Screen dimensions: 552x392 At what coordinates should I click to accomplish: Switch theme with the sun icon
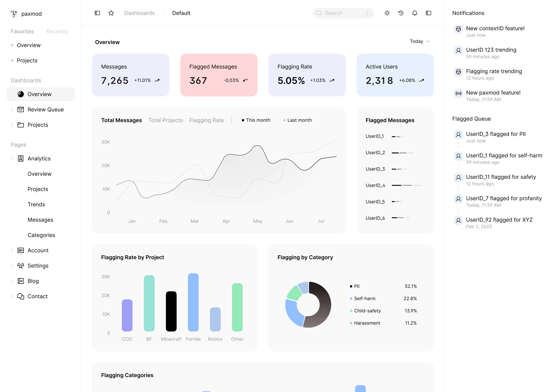coord(387,13)
